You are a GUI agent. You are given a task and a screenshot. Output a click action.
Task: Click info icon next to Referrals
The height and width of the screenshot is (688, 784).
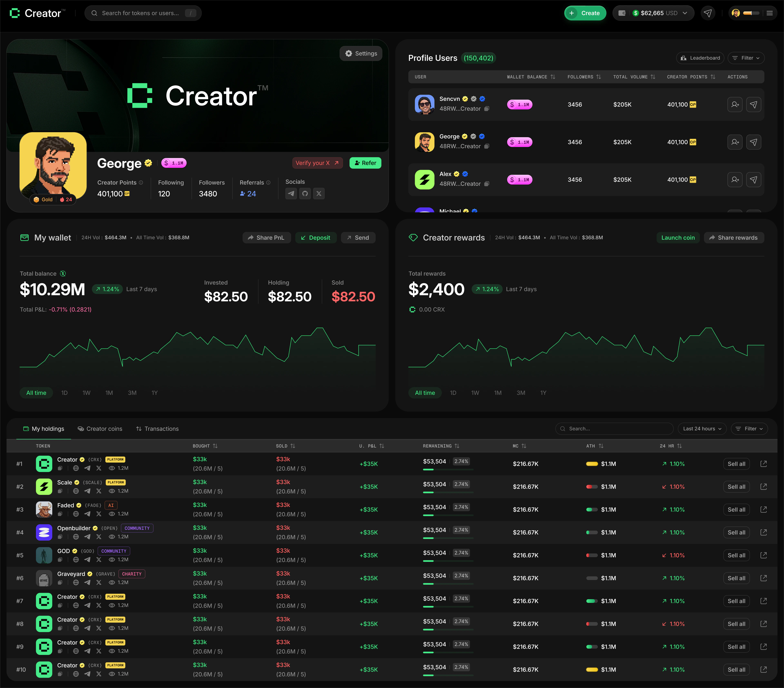pyautogui.click(x=268, y=183)
